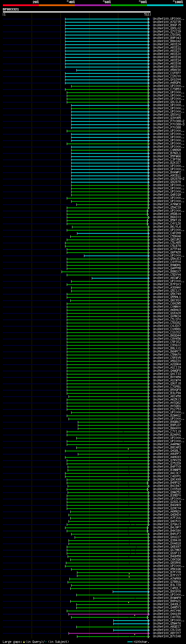Click label UniRef100_P12753
This screenshot has height=644, width=186.
[x=167, y=409]
